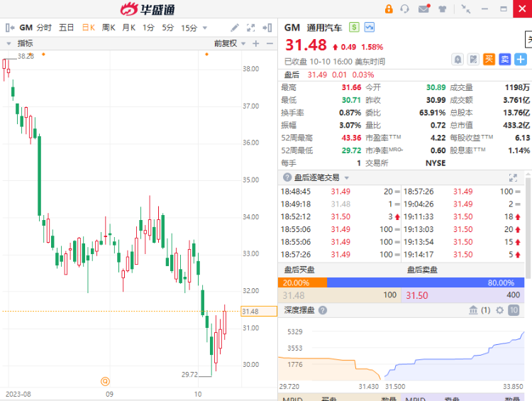Image resolution: width=532 pixels, height=401 pixels.
Task: Collapse the left panel of the chart toolbar
Action: coord(10,28)
